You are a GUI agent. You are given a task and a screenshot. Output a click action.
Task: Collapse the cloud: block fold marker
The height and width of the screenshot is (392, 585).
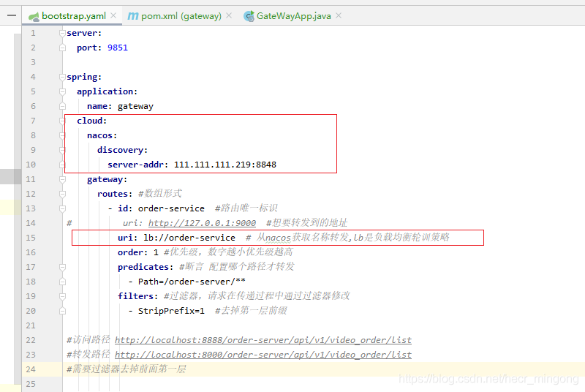(62, 121)
